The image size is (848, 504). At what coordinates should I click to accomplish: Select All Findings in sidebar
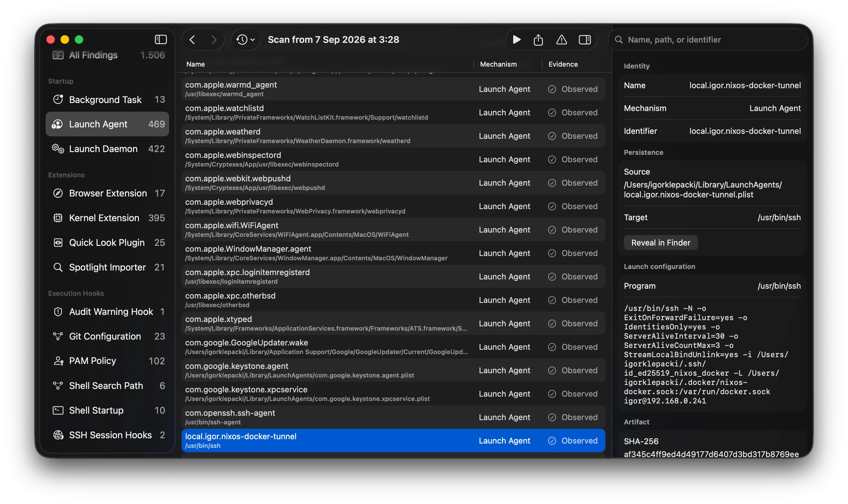(x=107, y=55)
